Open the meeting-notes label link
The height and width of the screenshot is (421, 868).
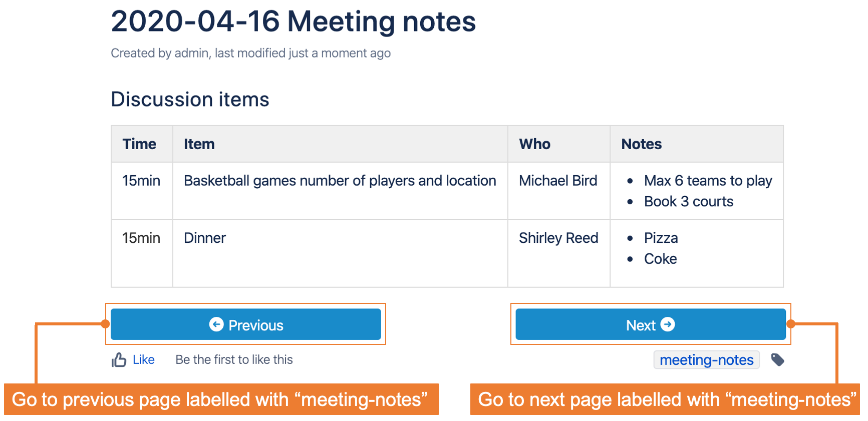[x=706, y=360]
